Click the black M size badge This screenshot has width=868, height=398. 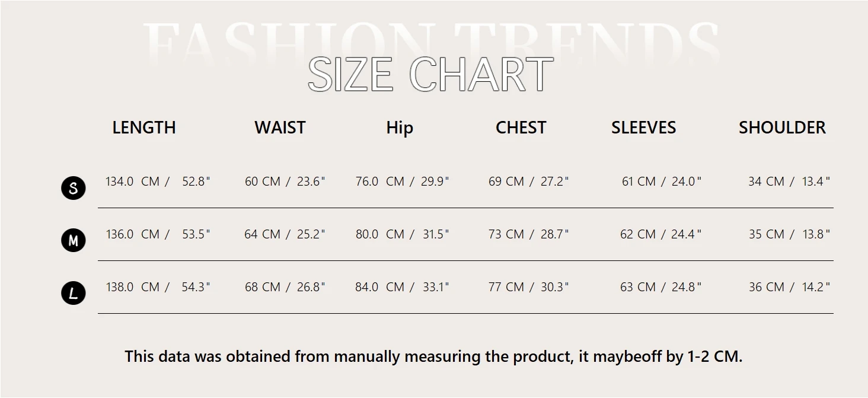[74, 240]
